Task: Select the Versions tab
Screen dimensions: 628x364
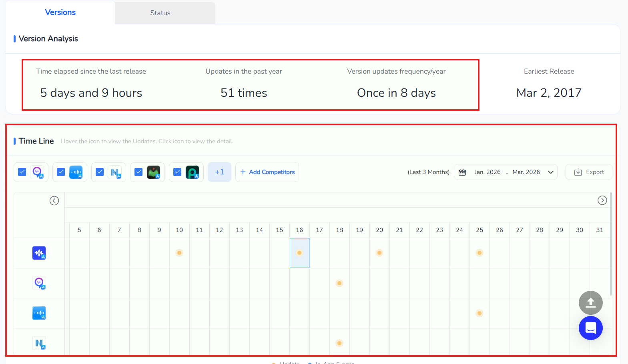Action: 60,12
